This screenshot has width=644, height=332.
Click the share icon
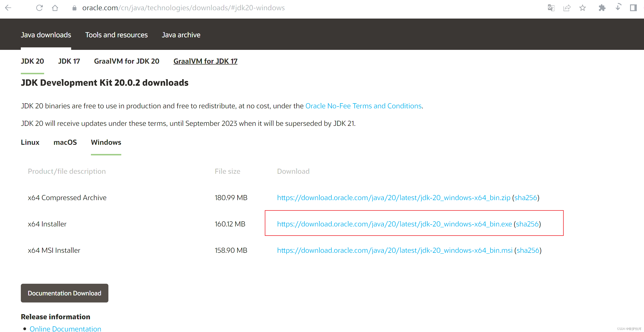pyautogui.click(x=567, y=8)
